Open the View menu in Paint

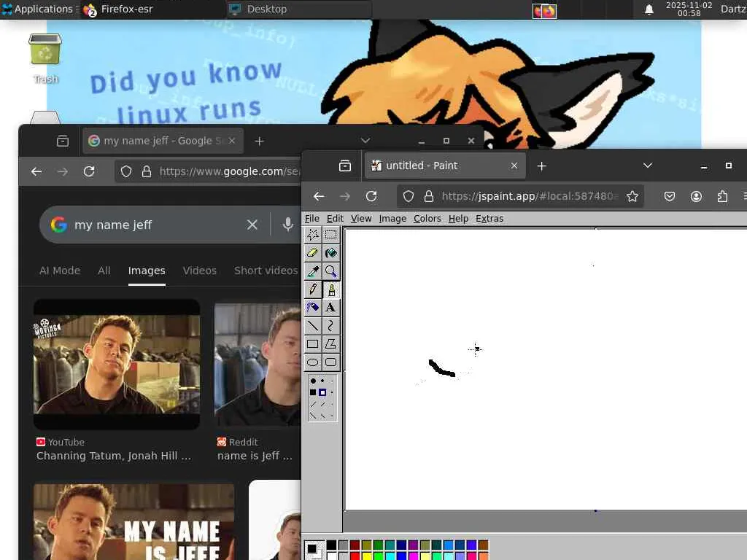tap(361, 219)
